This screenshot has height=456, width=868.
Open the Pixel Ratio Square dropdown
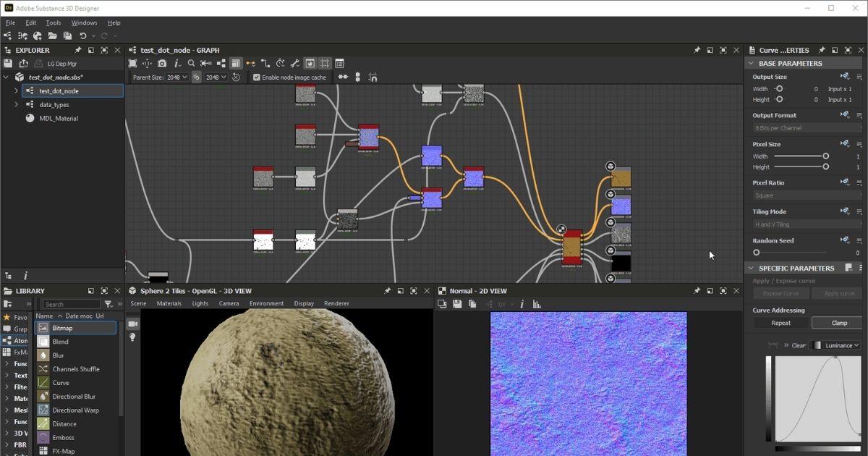[x=807, y=195]
